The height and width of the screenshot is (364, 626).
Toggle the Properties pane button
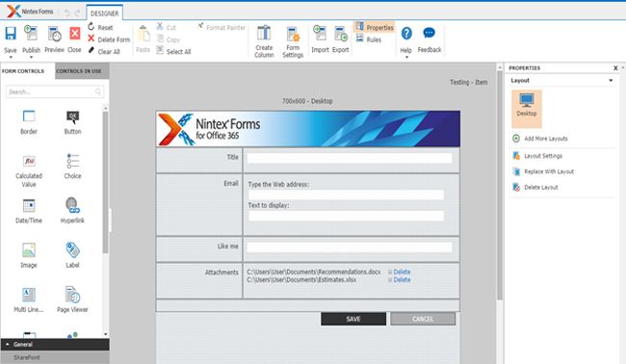pyautogui.click(x=374, y=27)
